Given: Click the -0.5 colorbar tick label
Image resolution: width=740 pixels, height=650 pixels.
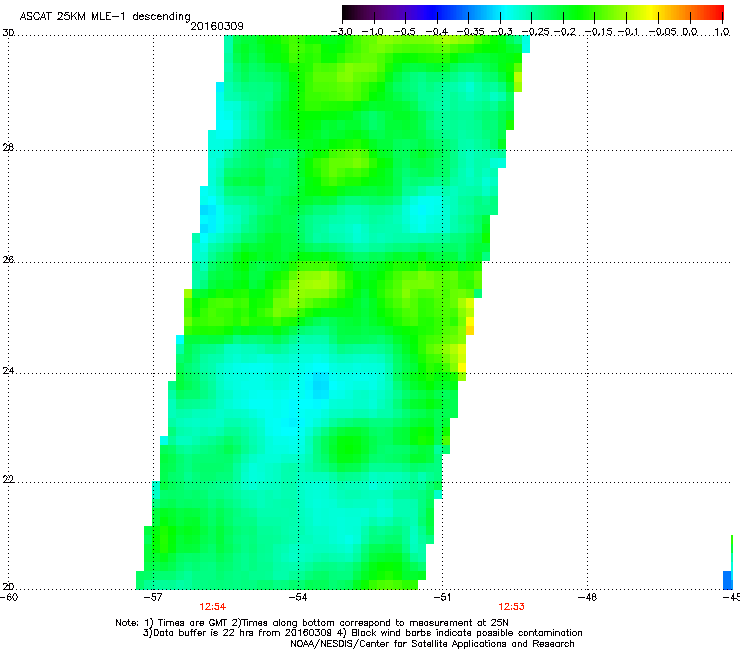Looking at the screenshot, I should click(x=404, y=32).
